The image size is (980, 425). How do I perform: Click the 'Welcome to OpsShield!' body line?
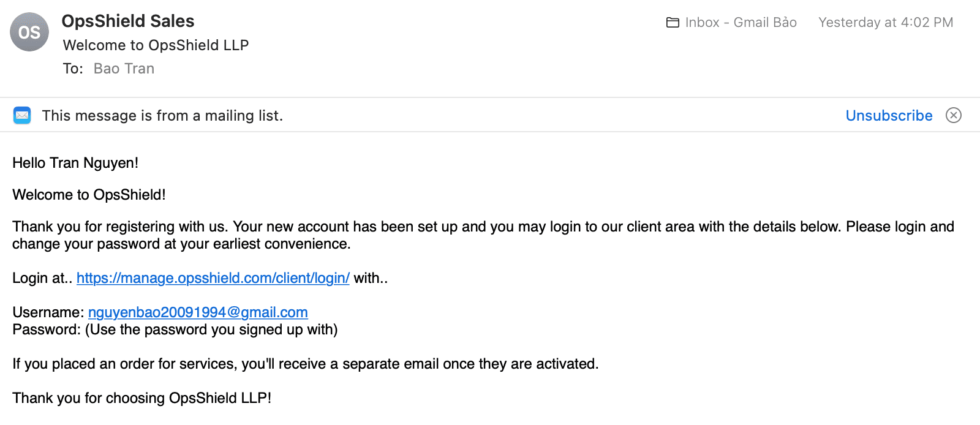(89, 195)
